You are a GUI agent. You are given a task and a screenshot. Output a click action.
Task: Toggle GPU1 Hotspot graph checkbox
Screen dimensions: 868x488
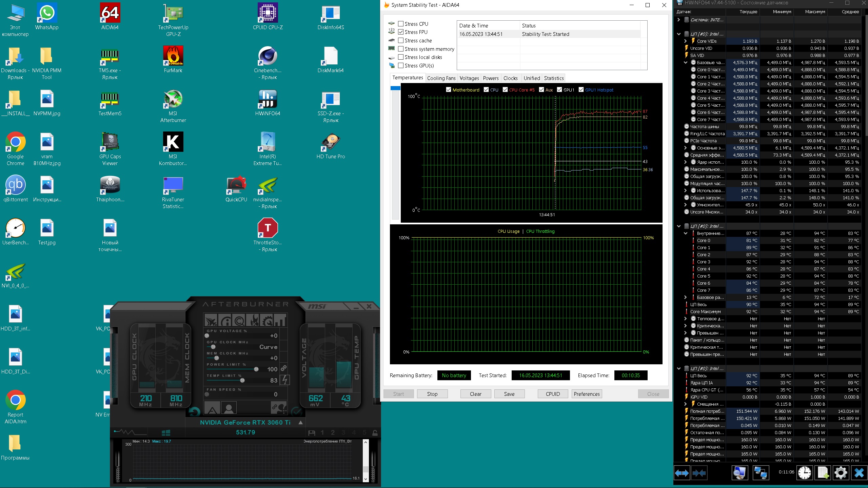[581, 90]
